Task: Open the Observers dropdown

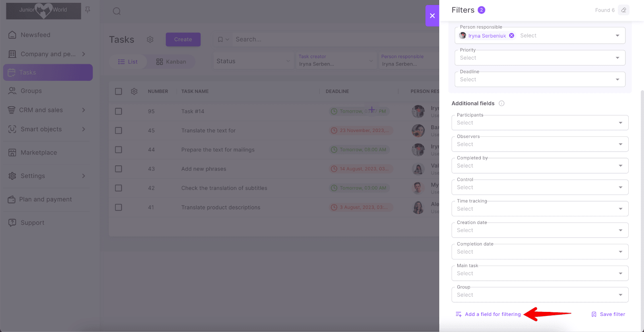Action: tap(540, 144)
